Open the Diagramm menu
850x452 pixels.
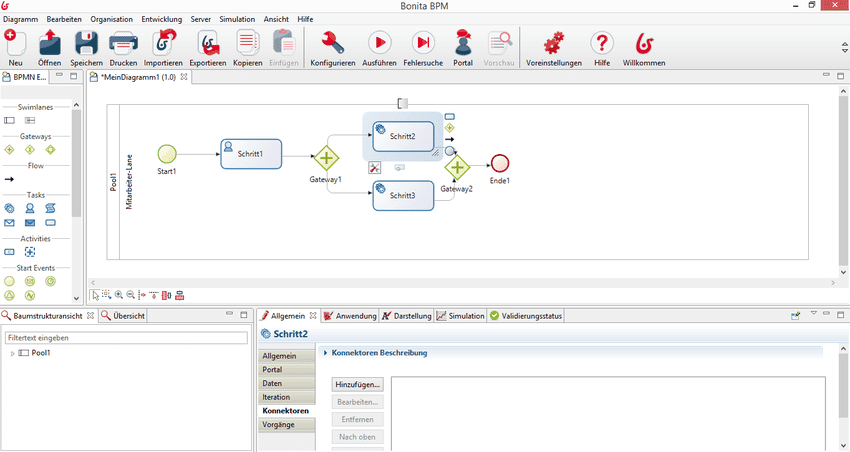click(x=21, y=19)
